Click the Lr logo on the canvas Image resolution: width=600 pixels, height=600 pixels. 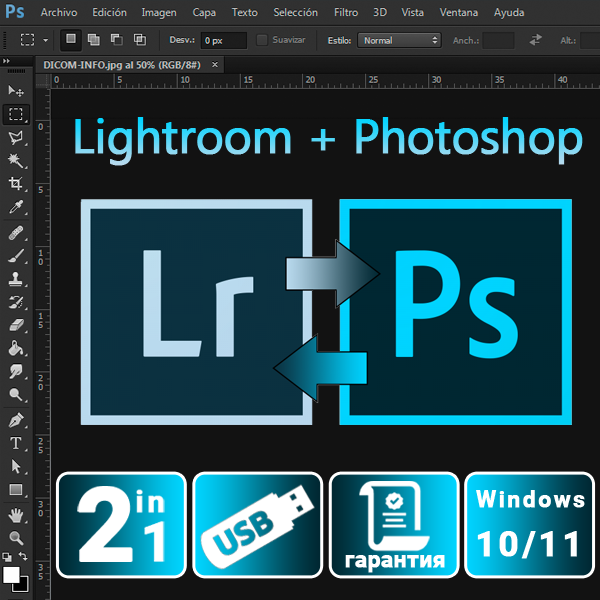[196, 311]
